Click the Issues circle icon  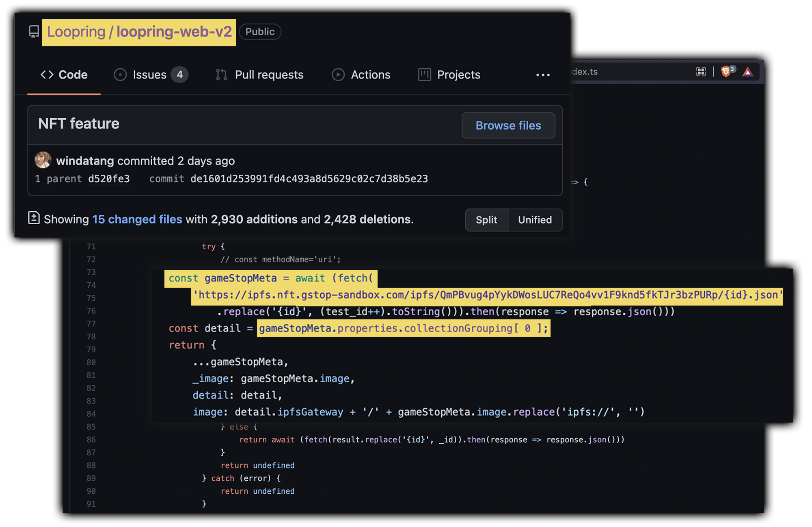(120, 75)
